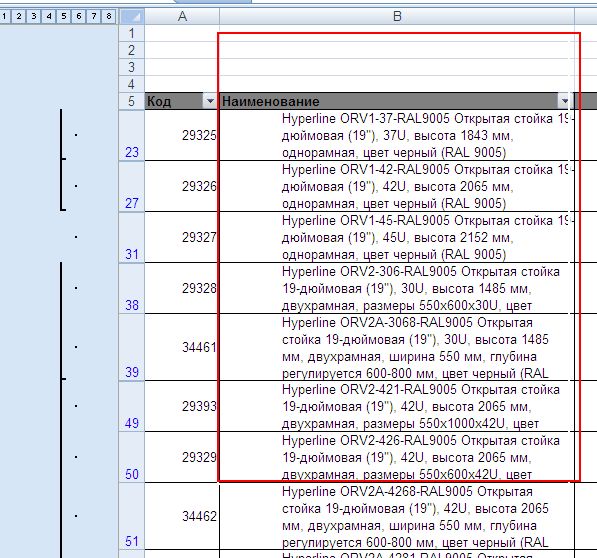This screenshot has height=558, width=597.
Task: Show outline level 3 grouping
Action: [34, 16]
